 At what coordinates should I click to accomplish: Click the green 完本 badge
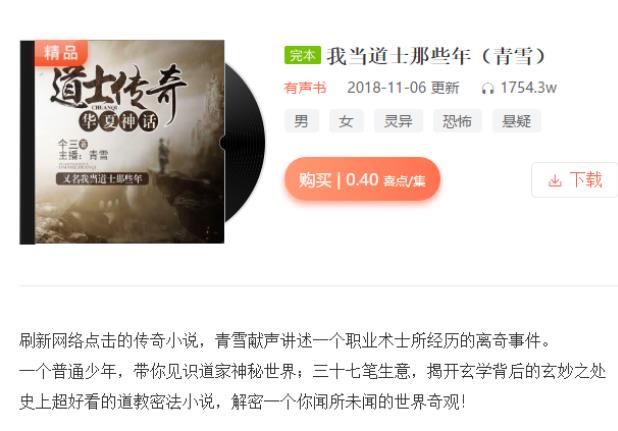click(302, 55)
